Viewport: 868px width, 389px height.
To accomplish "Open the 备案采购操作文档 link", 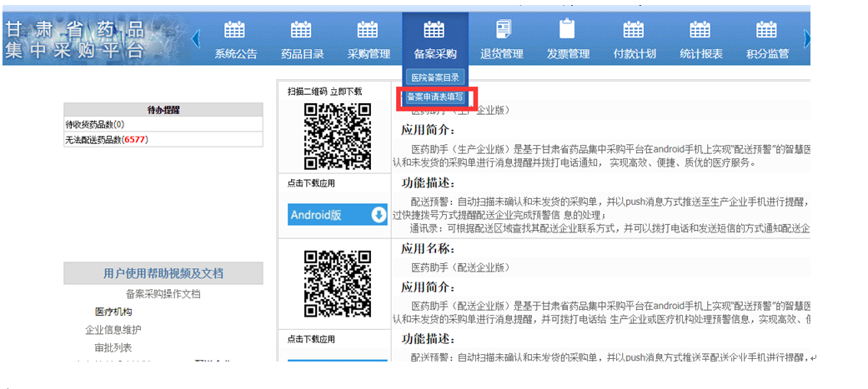I will pos(163,294).
